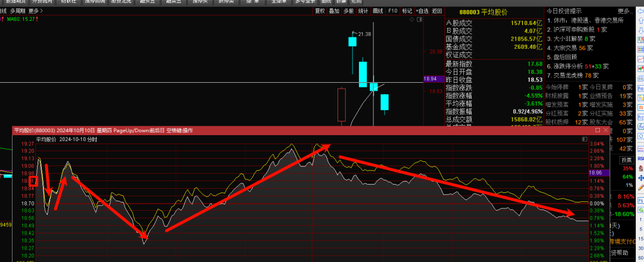The width and height of the screenshot is (644, 262).
Task: Click the 返回 button in chart toolbar
Action: click(x=436, y=11)
